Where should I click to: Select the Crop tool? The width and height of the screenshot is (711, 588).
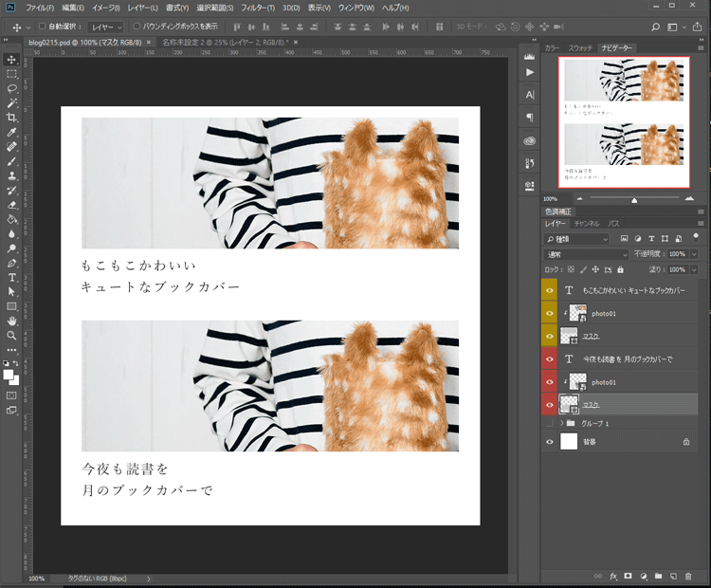11,118
